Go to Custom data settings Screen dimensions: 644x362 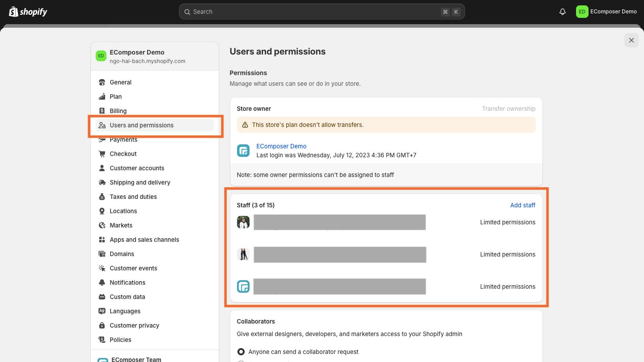155,297
